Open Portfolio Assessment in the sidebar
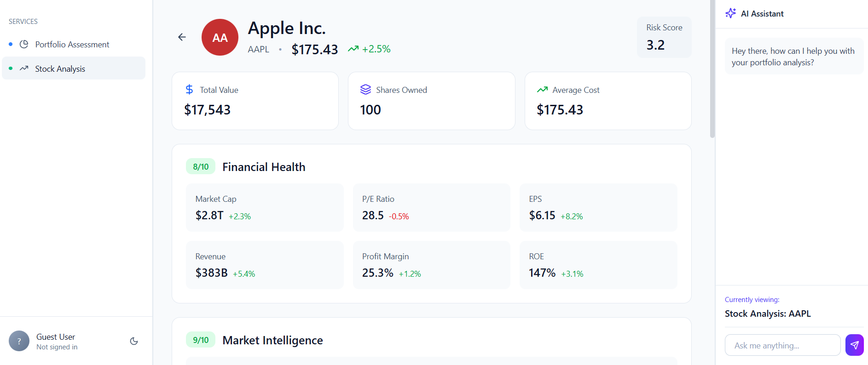The image size is (868, 365). click(72, 45)
